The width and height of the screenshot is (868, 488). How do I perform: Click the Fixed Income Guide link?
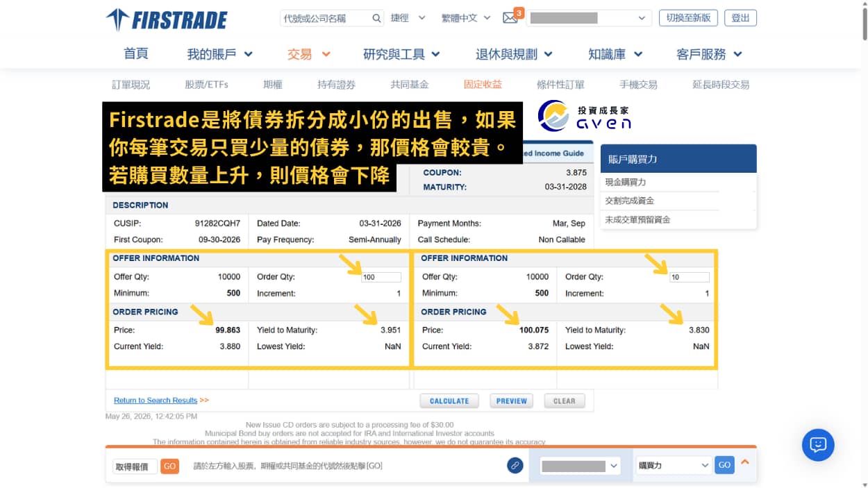coord(553,153)
